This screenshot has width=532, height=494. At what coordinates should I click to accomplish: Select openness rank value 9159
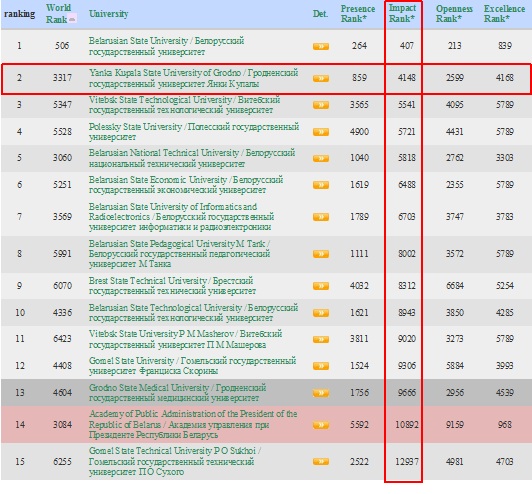pyautogui.click(x=455, y=425)
